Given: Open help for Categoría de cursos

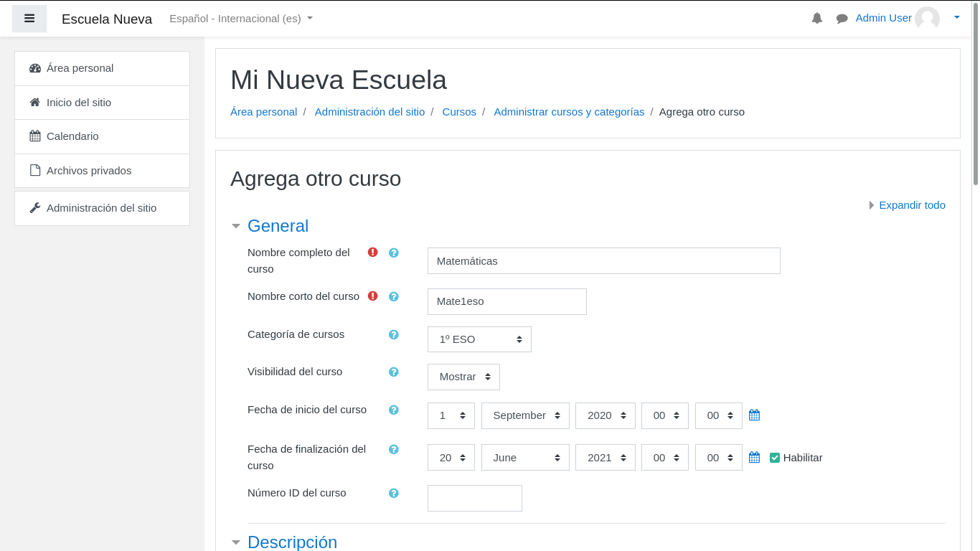Looking at the screenshot, I should (393, 334).
